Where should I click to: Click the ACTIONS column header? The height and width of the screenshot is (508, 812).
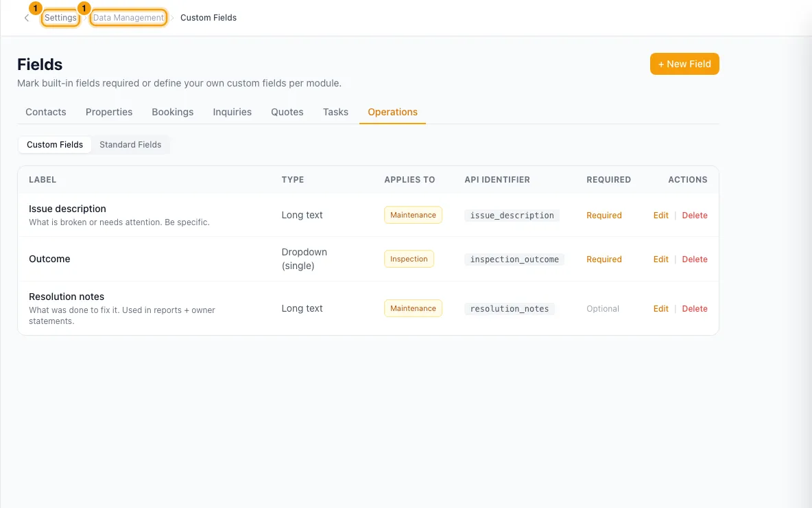point(687,180)
